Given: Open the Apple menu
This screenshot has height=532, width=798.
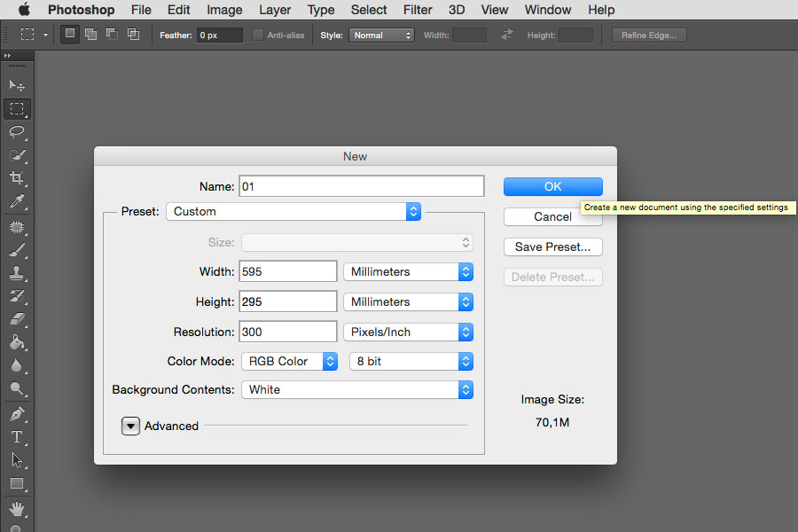Looking at the screenshot, I should click(x=24, y=9).
